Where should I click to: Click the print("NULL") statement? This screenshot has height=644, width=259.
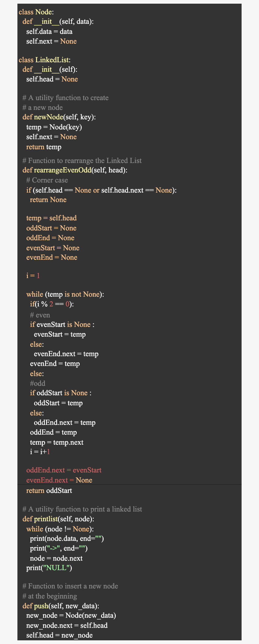point(49,568)
